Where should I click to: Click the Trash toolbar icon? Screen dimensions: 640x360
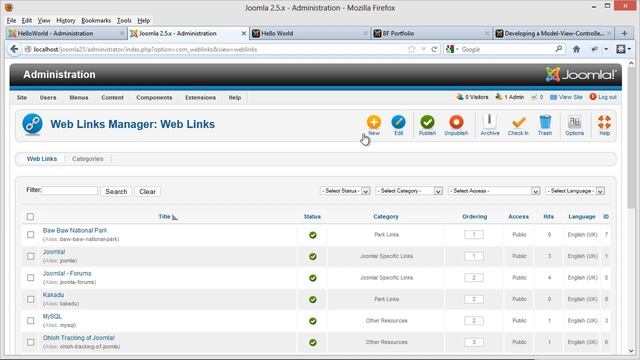coord(545,125)
